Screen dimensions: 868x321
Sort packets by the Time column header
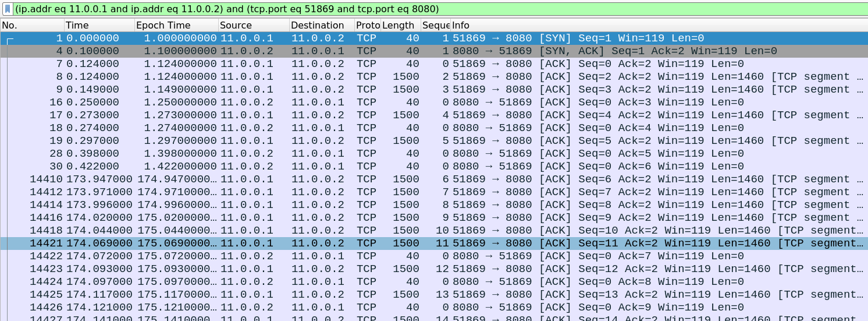tap(99, 25)
